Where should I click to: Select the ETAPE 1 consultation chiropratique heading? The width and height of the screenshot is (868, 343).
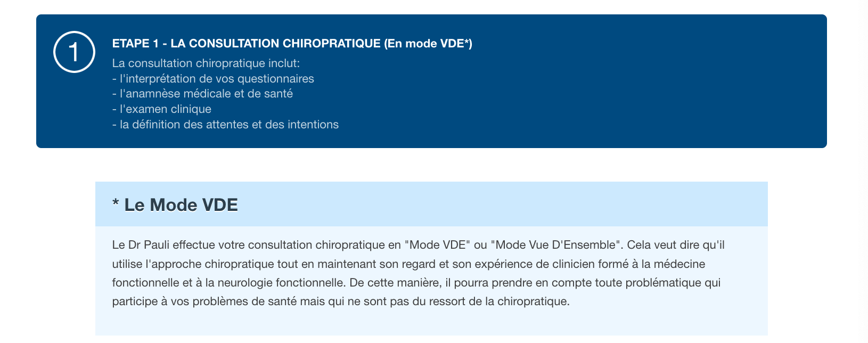(x=292, y=44)
